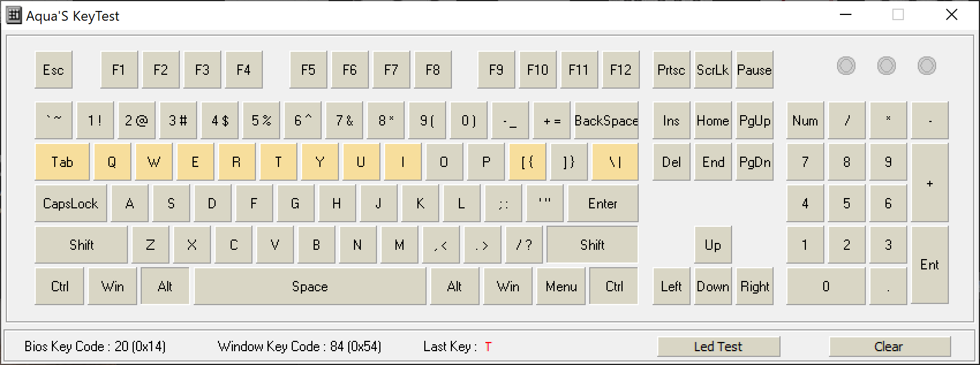The image size is (980, 365).
Task: Select the CapsLock key
Action: [71, 204]
